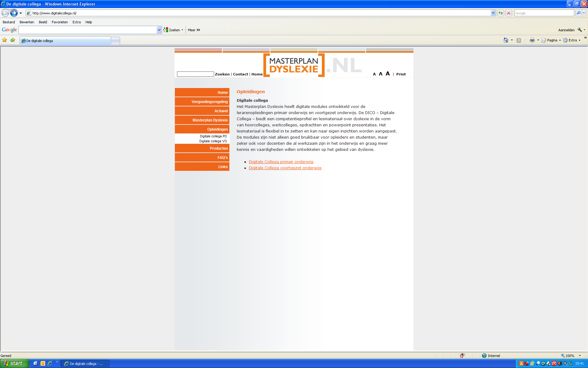Image resolution: width=588 pixels, height=368 pixels.
Task: Open the Favorites Center star icon
Action: (x=5, y=40)
